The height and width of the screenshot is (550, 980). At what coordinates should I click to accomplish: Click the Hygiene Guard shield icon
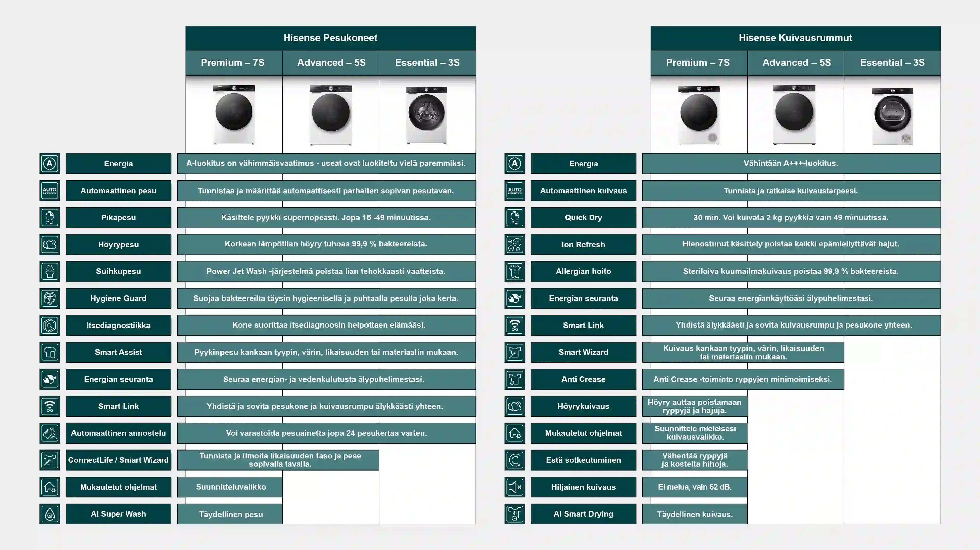click(50, 298)
